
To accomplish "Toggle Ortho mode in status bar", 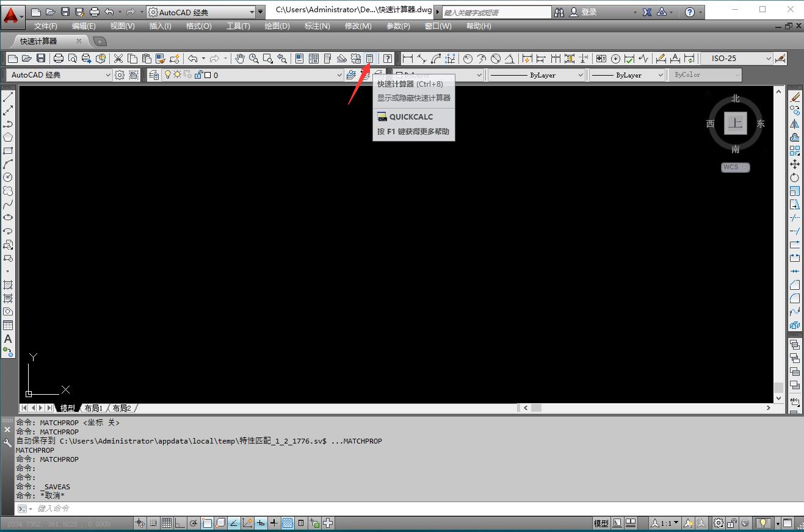I will [x=179, y=523].
